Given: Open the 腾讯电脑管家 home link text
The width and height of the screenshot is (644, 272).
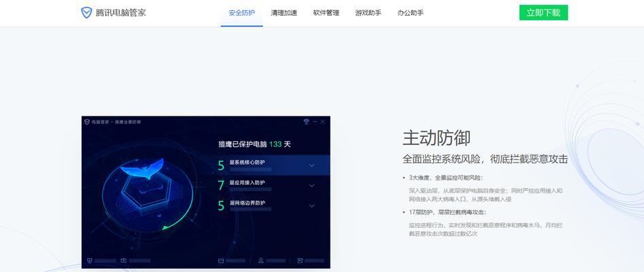Looking at the screenshot, I should click(x=121, y=13).
